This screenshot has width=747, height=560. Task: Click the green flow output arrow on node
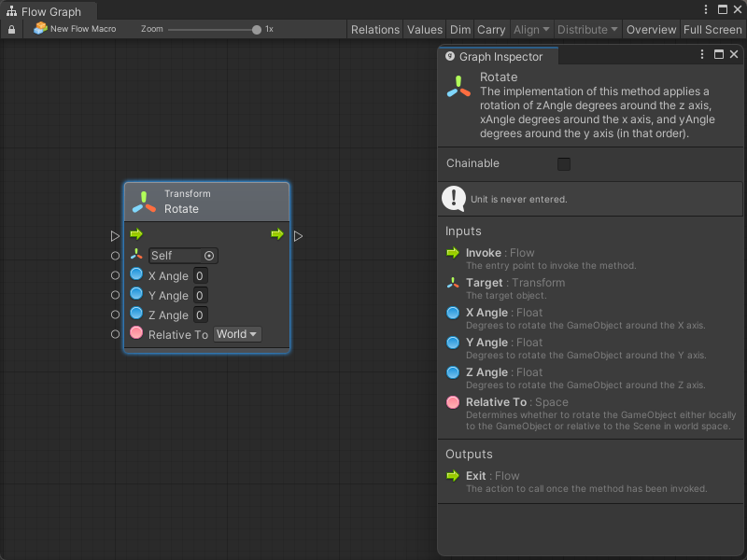click(276, 234)
